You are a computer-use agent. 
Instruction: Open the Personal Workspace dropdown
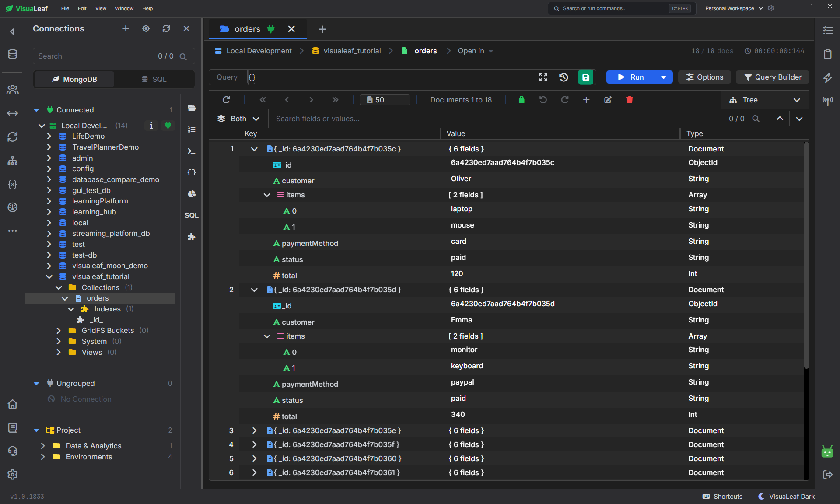734,8
